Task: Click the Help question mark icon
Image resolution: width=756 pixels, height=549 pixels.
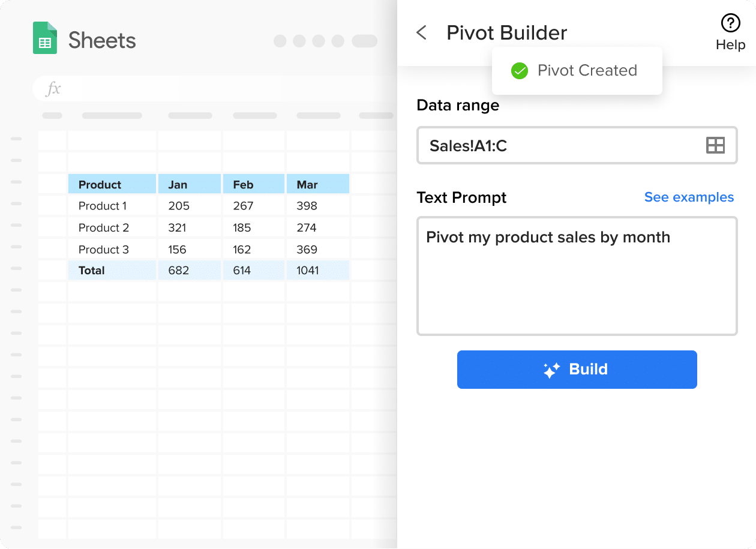Action: click(x=730, y=23)
